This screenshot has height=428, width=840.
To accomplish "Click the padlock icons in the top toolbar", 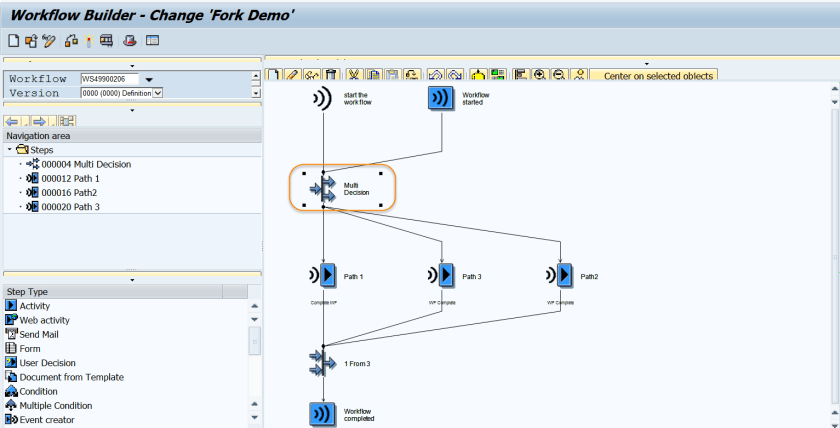I will click(71, 41).
